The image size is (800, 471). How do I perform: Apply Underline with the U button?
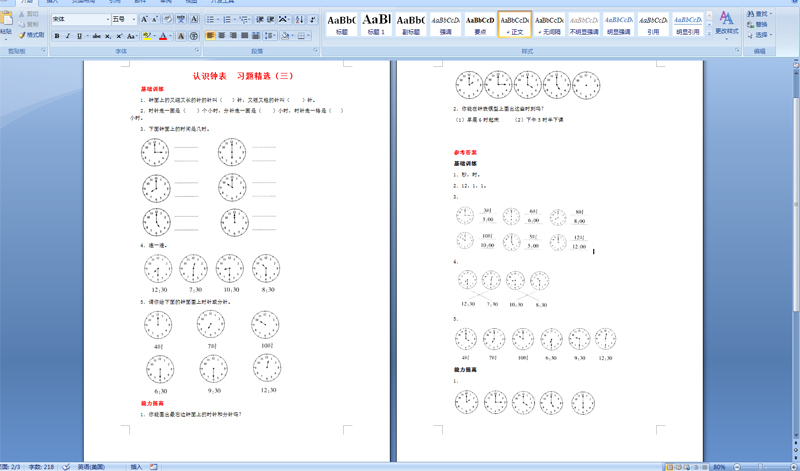pyautogui.click(x=79, y=36)
